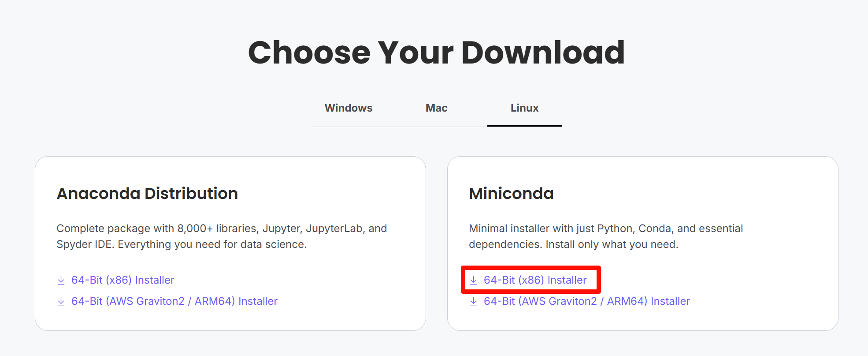Click the underline beneath the Linux tab

click(524, 126)
